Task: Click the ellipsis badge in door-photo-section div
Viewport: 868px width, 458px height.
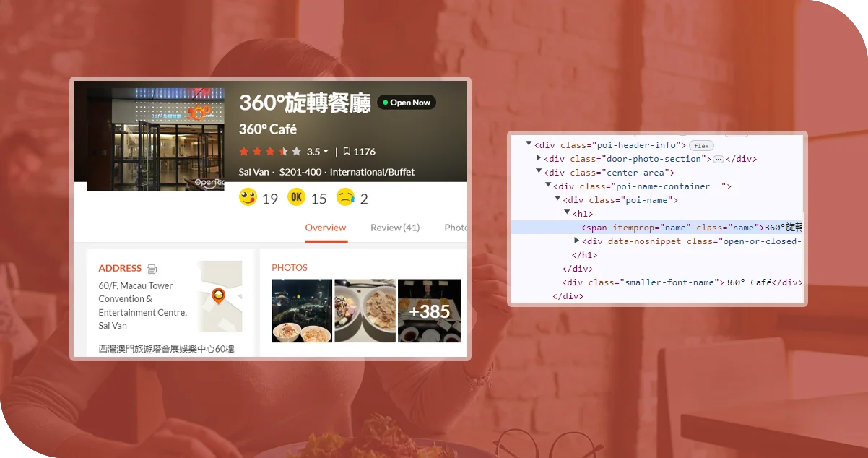Action: [718, 159]
